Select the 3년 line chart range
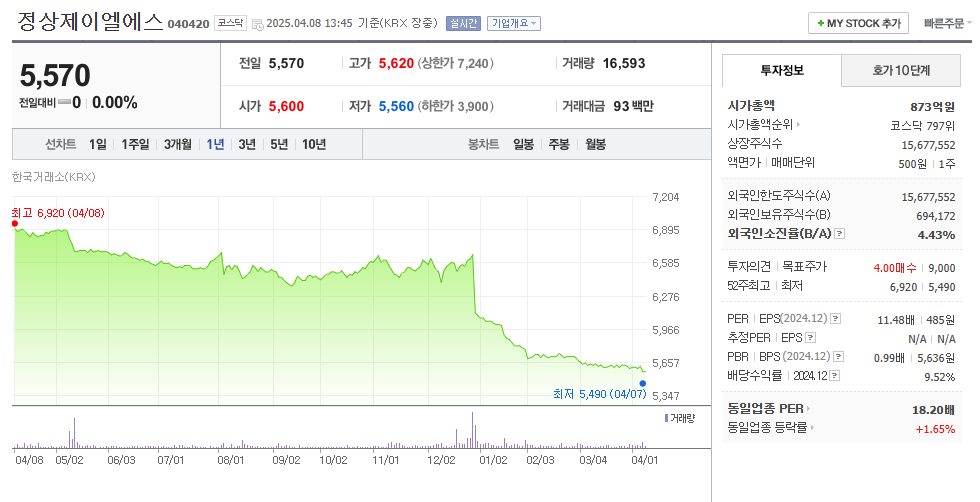The height and width of the screenshot is (502, 980). point(248,144)
